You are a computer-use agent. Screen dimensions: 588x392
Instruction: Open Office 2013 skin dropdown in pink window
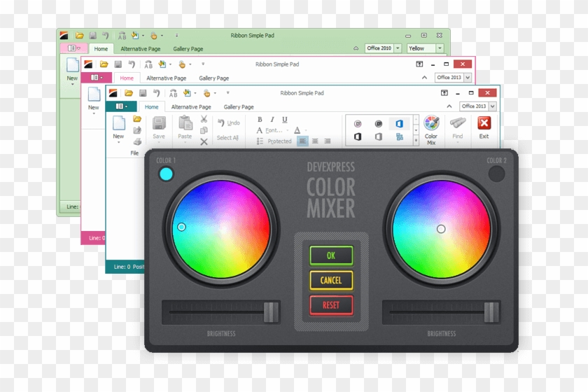(468, 77)
